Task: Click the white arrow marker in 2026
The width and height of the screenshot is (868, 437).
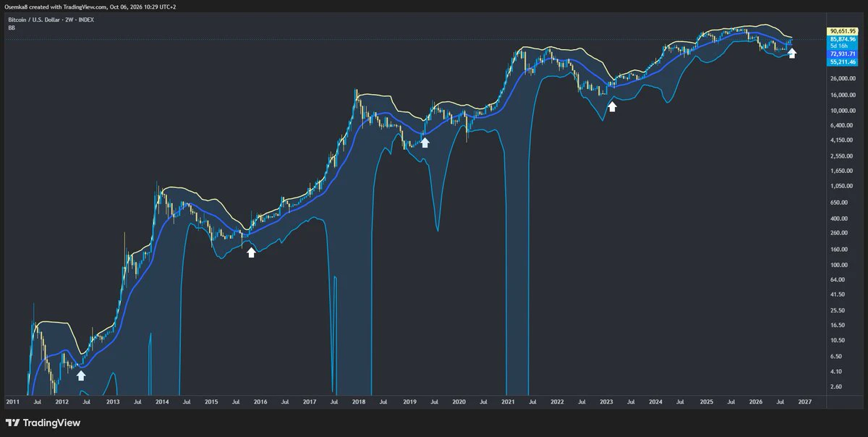Action: tap(792, 53)
